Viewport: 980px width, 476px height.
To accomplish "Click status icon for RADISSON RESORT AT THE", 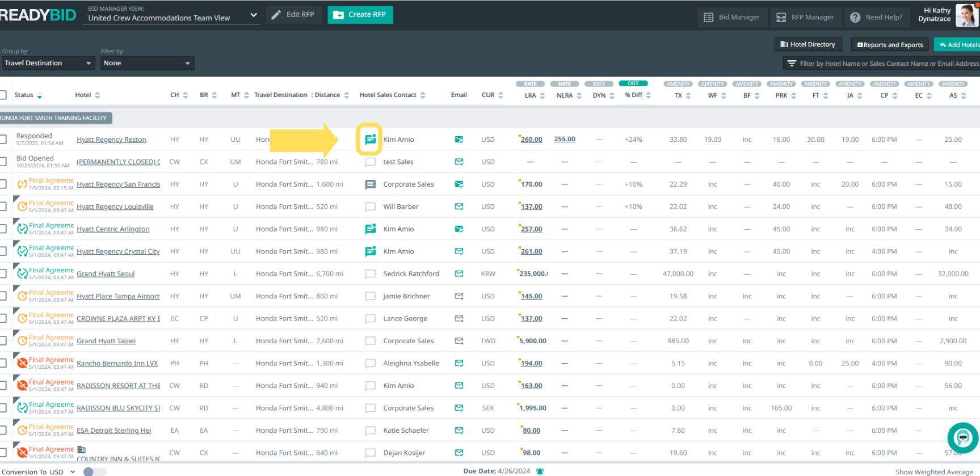I will tap(22, 386).
